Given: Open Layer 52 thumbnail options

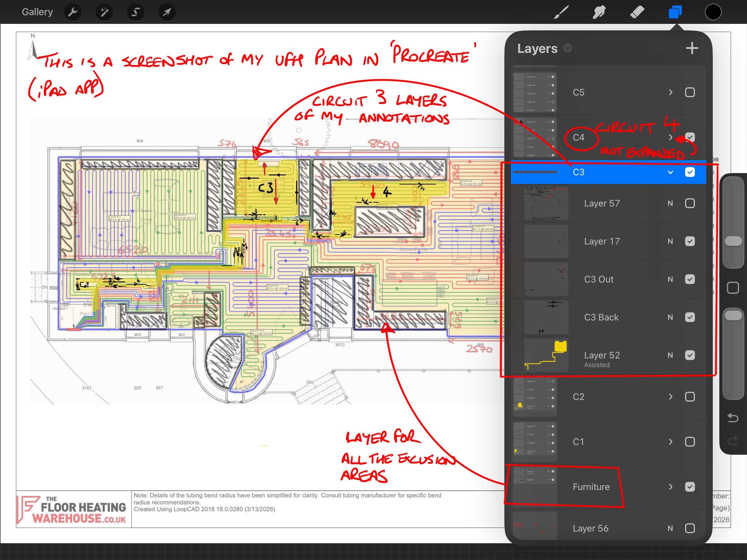Looking at the screenshot, I should point(546,355).
